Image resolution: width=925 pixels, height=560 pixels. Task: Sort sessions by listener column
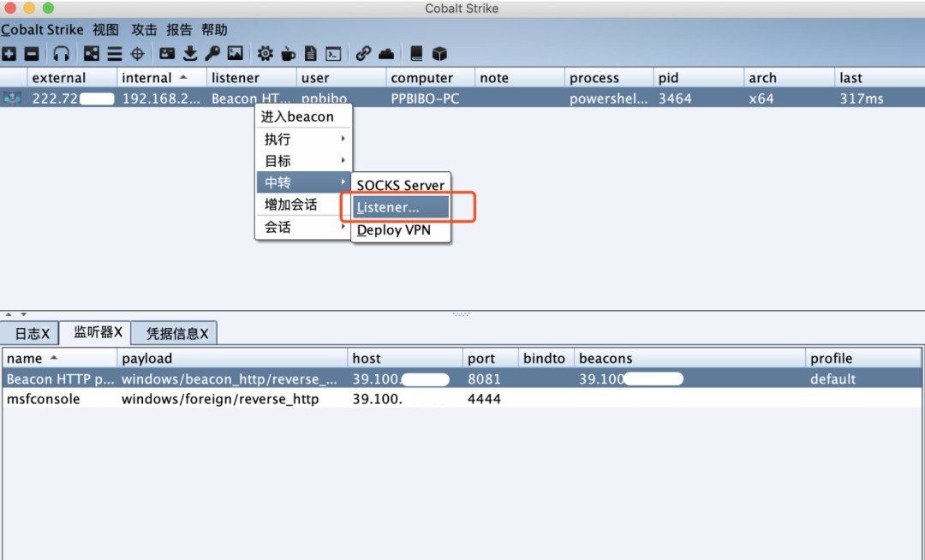(x=251, y=78)
